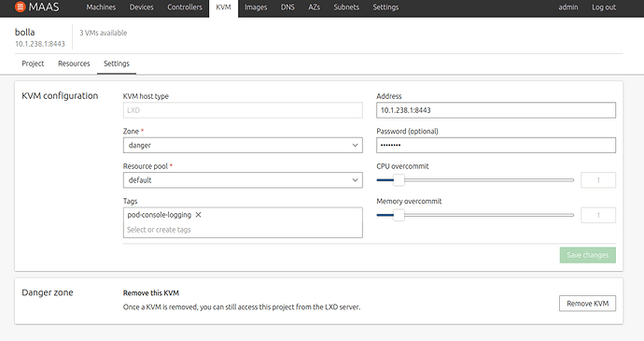
Task: Open the Machines page
Action: click(x=101, y=7)
